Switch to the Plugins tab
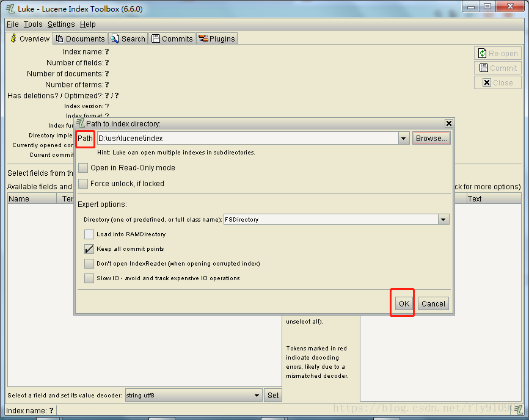Viewport: 529px width, 420px height. [x=217, y=38]
